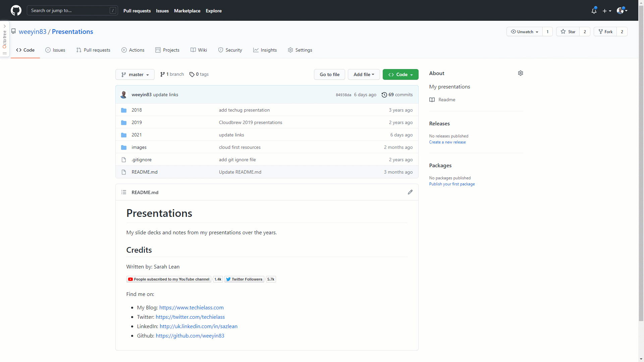Open the 2021 folder

coord(136,134)
